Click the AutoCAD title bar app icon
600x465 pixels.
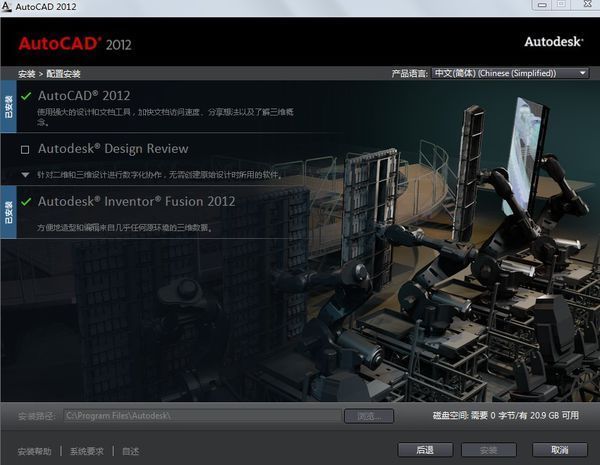[x=7, y=7]
